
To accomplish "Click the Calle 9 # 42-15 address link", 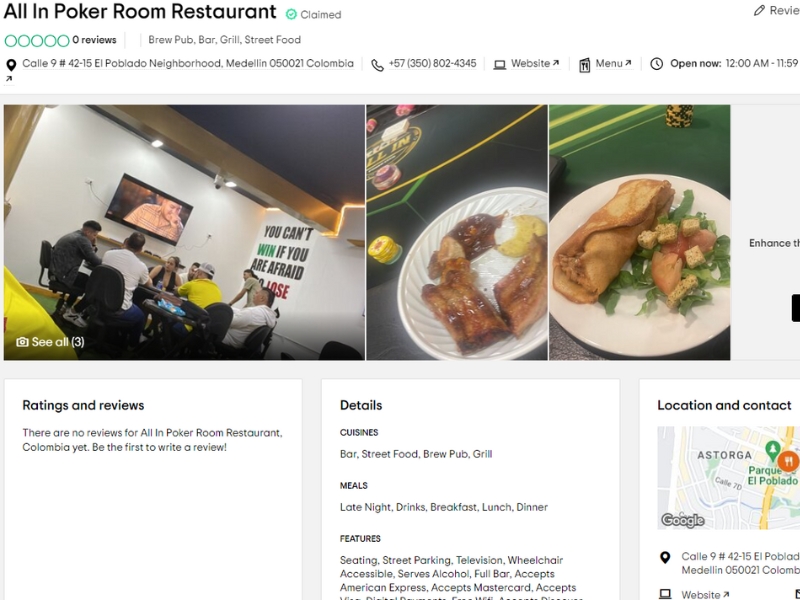I will pos(188,63).
